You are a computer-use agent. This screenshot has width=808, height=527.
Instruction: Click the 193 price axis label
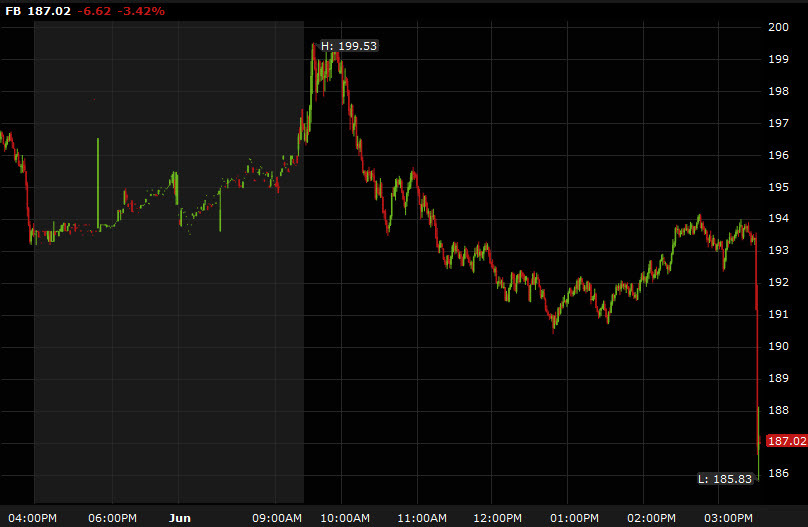(778, 250)
